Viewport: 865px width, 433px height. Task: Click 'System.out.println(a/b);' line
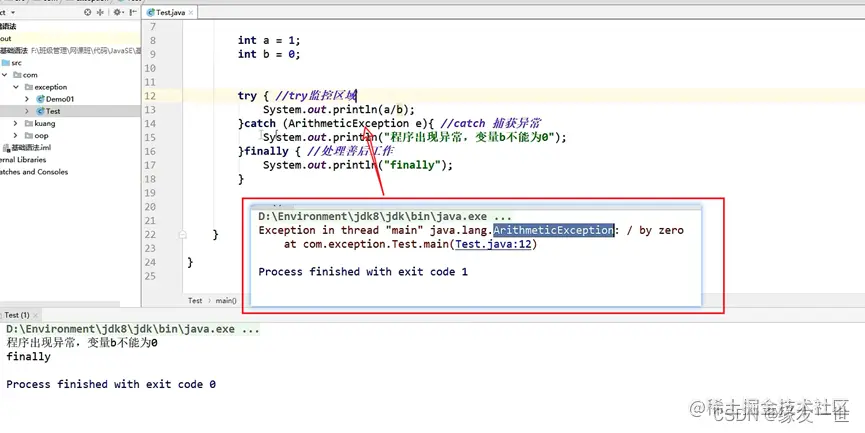coord(339,110)
